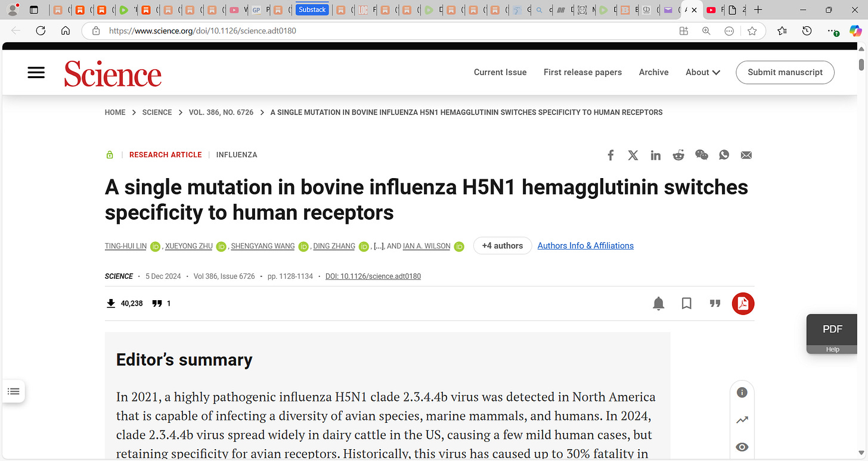
Task: Open the tab actions menu icon
Action: (34, 10)
